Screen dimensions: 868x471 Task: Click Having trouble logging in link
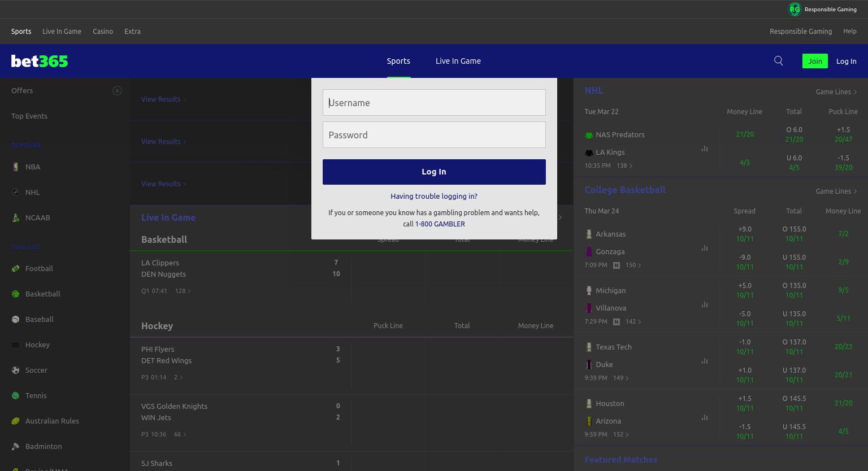(434, 196)
